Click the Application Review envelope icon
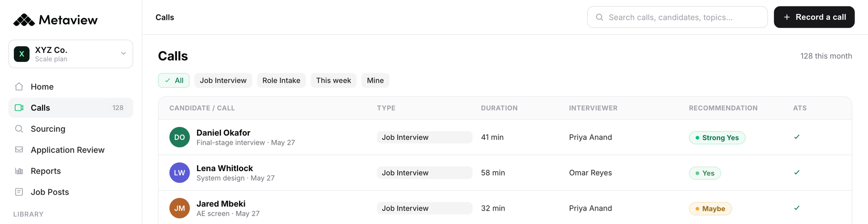Viewport: 868px width, 224px height. 19,150
